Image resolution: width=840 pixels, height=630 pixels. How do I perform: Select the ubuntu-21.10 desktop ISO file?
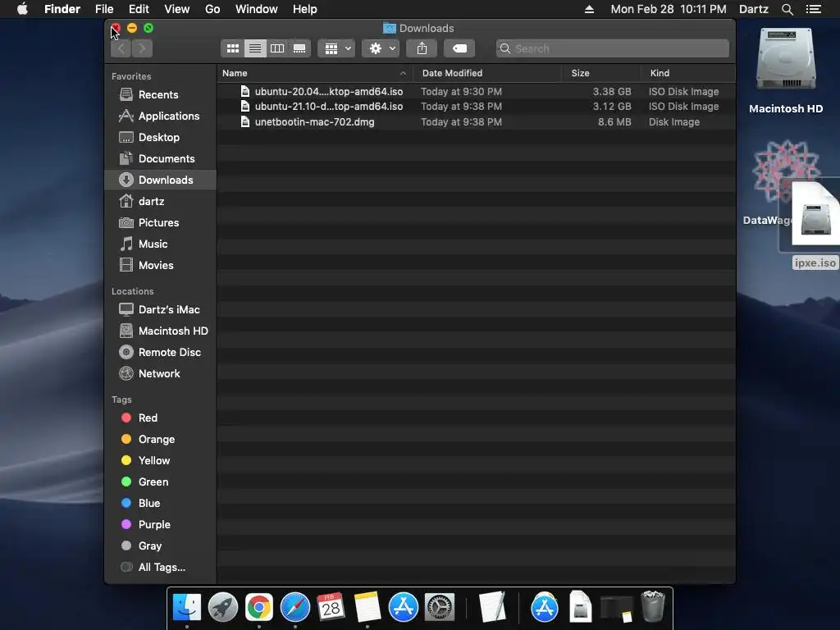point(477,107)
